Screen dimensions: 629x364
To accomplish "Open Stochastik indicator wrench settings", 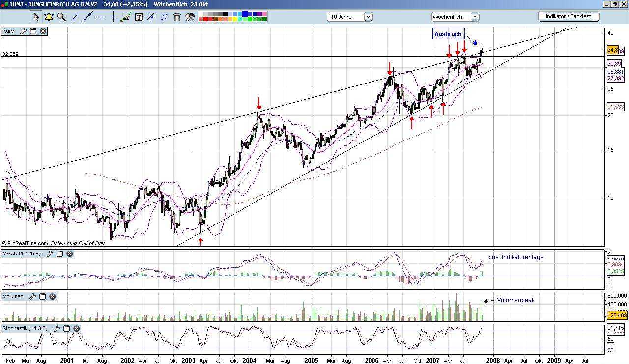I will 57,328.
